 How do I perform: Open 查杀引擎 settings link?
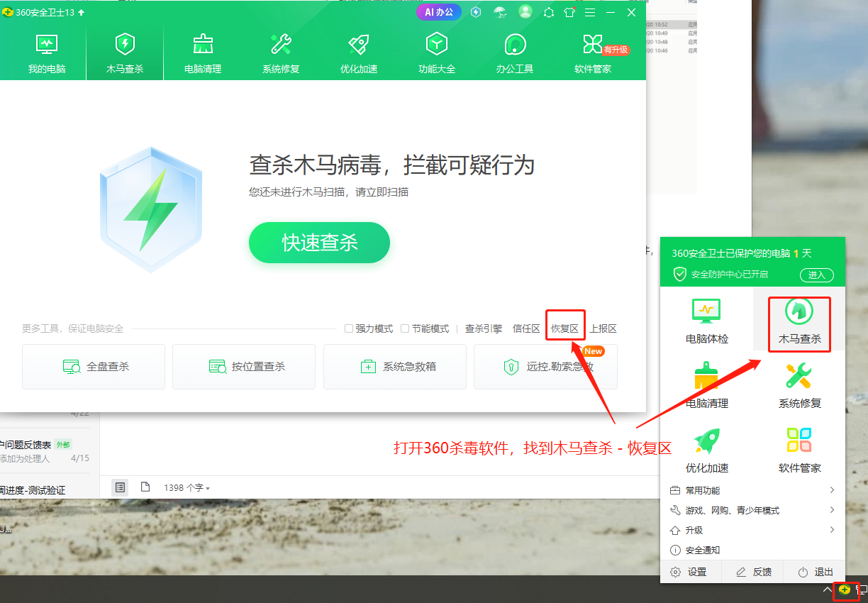484,328
